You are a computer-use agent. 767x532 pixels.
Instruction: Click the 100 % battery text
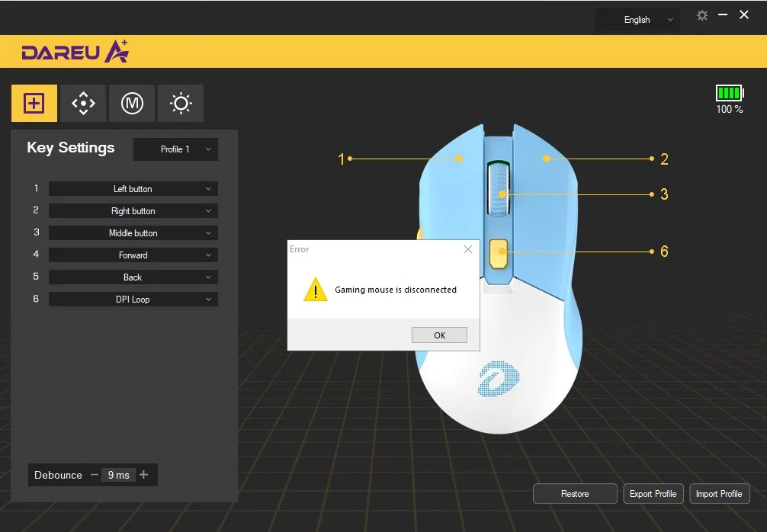click(x=730, y=109)
